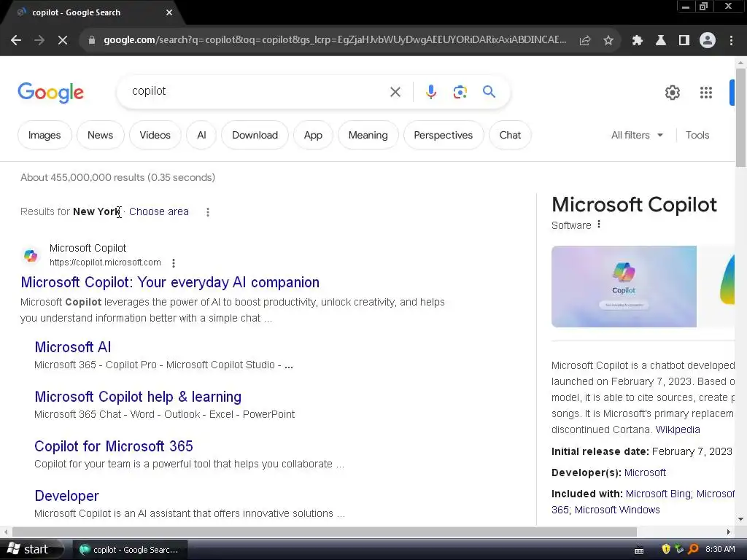This screenshot has height=560, width=747.
Task: Clear the search box with the X
Action: (395, 92)
